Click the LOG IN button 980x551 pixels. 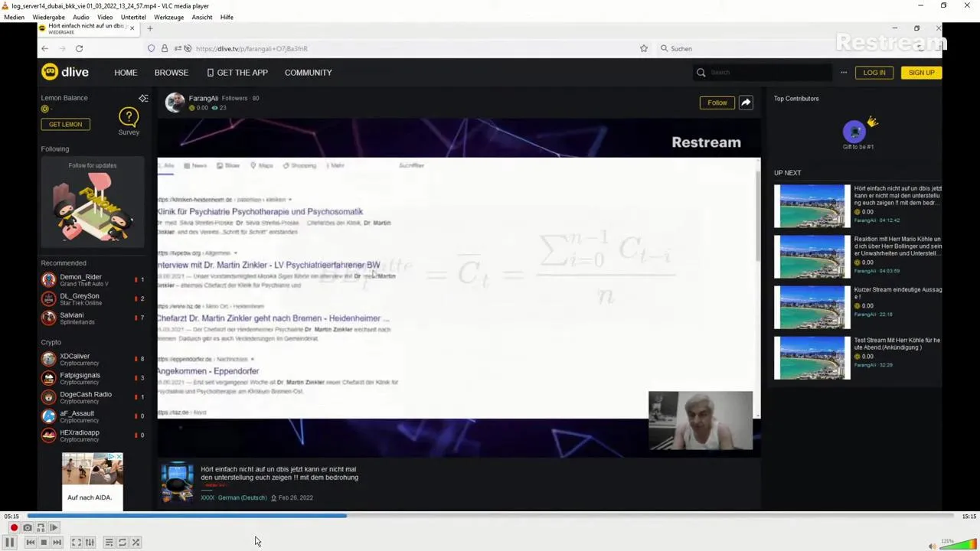[x=874, y=73]
